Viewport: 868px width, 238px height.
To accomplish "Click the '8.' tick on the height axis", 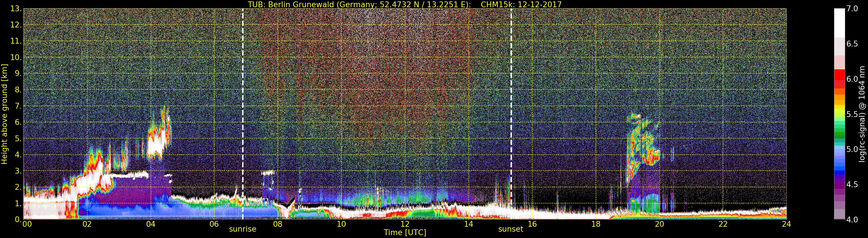I will [x=18, y=90].
